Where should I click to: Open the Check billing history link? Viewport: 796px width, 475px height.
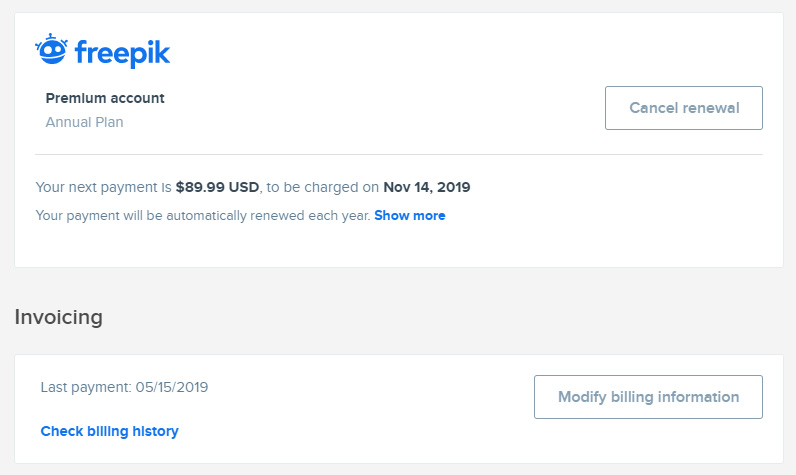(110, 431)
